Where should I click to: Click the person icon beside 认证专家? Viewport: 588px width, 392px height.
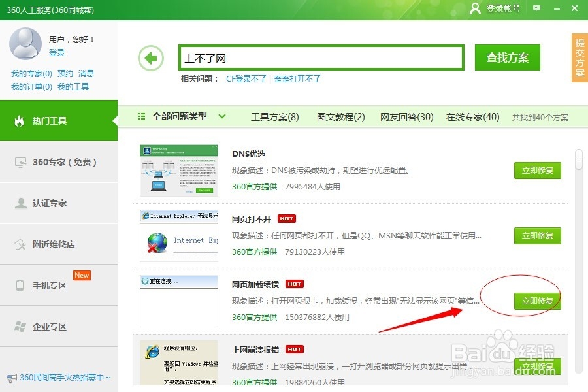pos(21,203)
